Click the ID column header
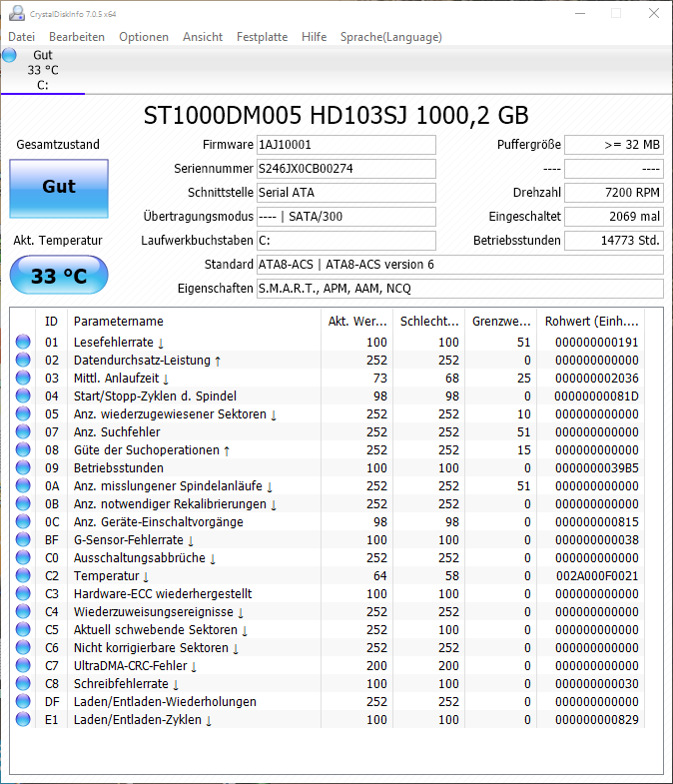The height and width of the screenshot is (784, 673). pyautogui.click(x=51, y=321)
